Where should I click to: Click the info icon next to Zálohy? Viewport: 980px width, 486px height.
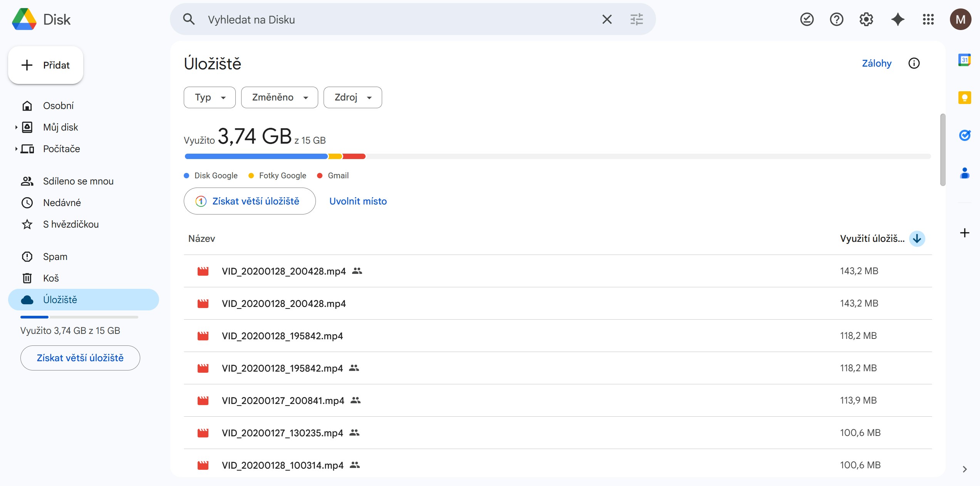click(x=914, y=63)
